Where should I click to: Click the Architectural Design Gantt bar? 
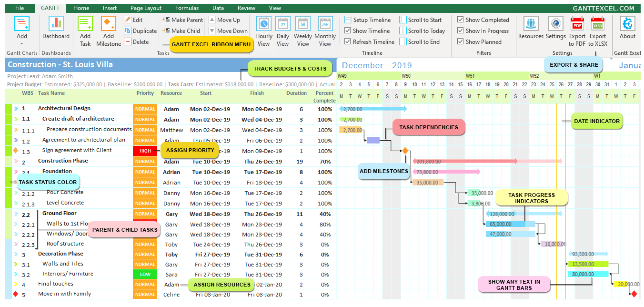coord(373,109)
